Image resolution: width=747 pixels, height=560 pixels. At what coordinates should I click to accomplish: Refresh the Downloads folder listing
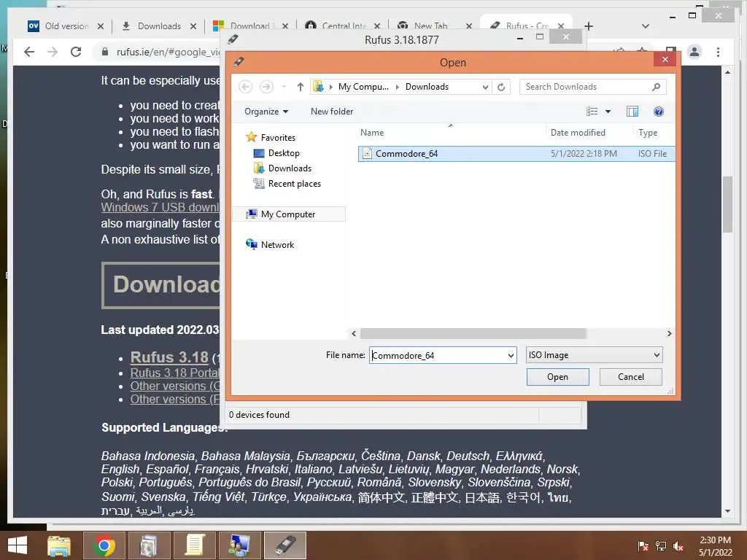[501, 87]
